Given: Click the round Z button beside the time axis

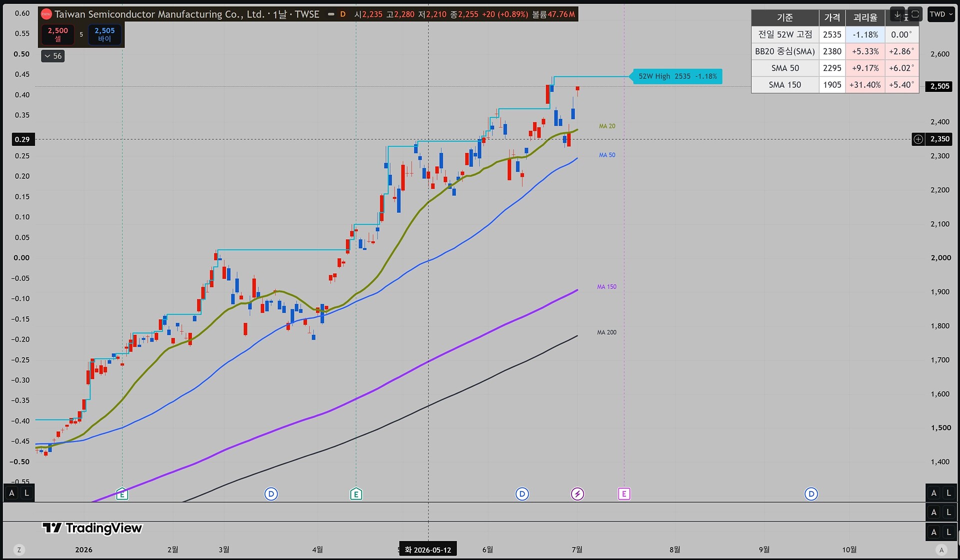Looking at the screenshot, I should [x=19, y=550].
